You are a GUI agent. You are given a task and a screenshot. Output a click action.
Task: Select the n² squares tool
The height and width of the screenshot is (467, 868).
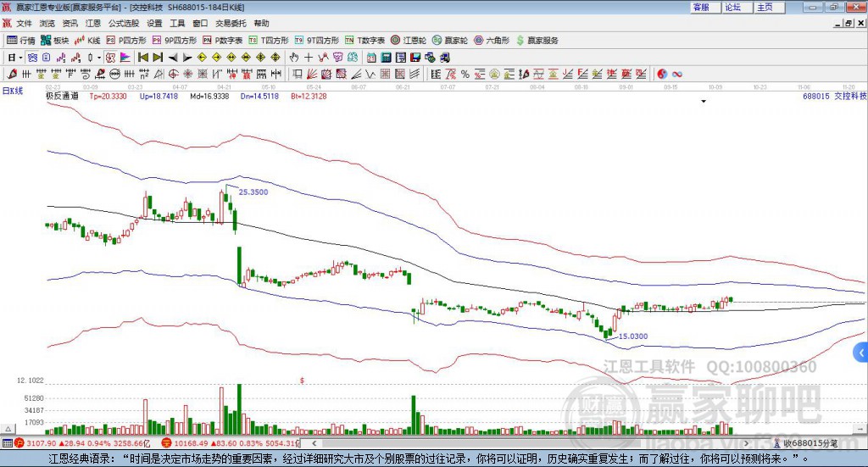pos(144,74)
